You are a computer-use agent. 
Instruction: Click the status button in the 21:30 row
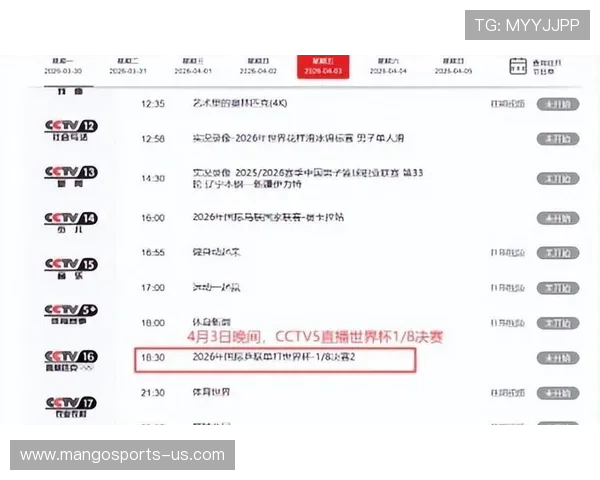pos(558,393)
